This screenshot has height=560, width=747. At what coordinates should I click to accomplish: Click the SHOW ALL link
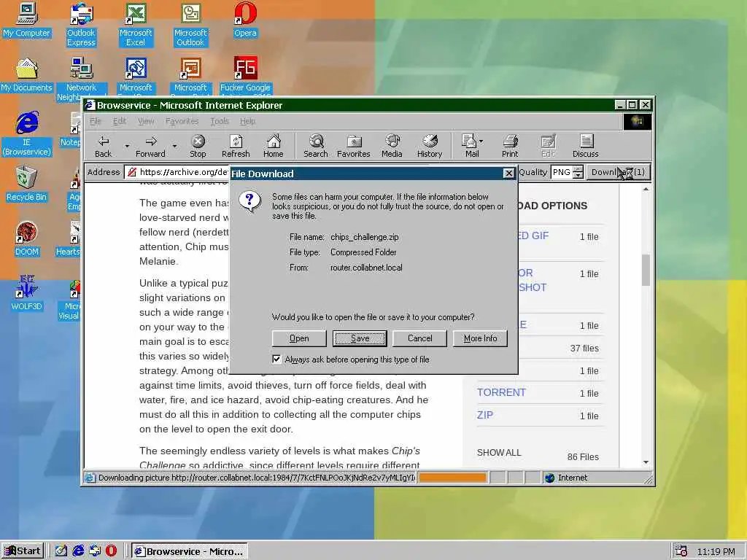pyautogui.click(x=499, y=452)
